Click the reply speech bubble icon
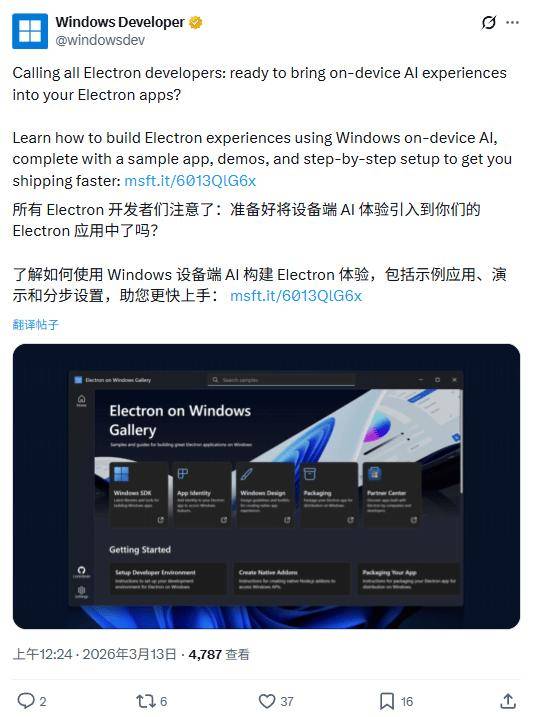 pyautogui.click(x=26, y=701)
